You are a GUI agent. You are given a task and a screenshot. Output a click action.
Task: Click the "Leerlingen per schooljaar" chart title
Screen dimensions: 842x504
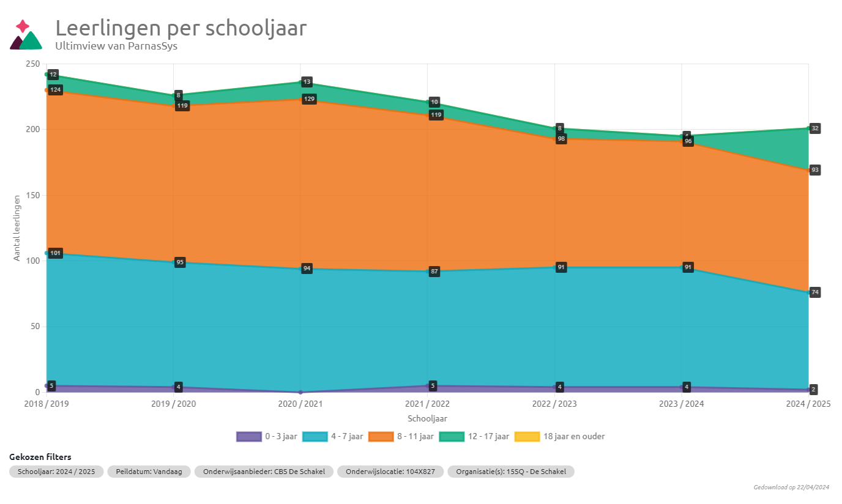point(181,28)
